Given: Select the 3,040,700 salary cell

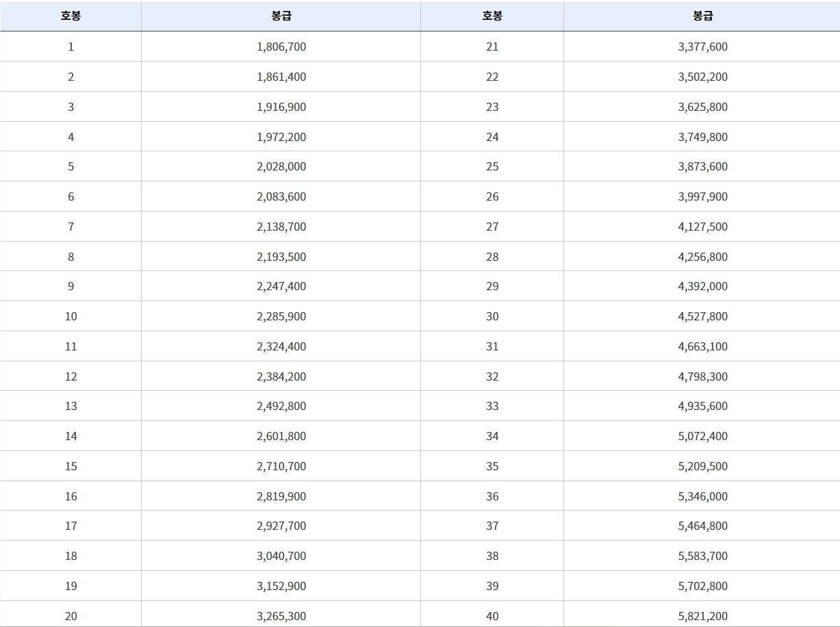Looking at the screenshot, I should point(281,556).
